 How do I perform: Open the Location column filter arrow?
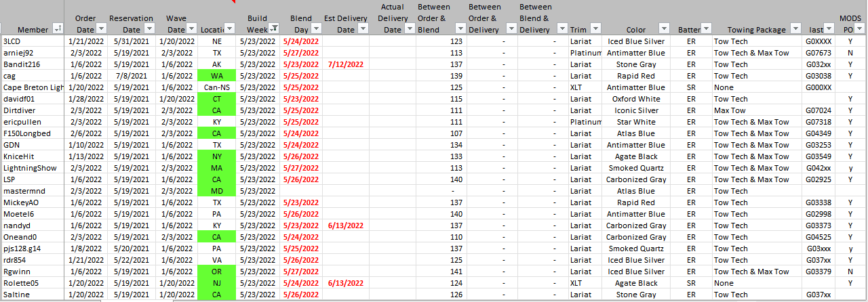point(229,28)
